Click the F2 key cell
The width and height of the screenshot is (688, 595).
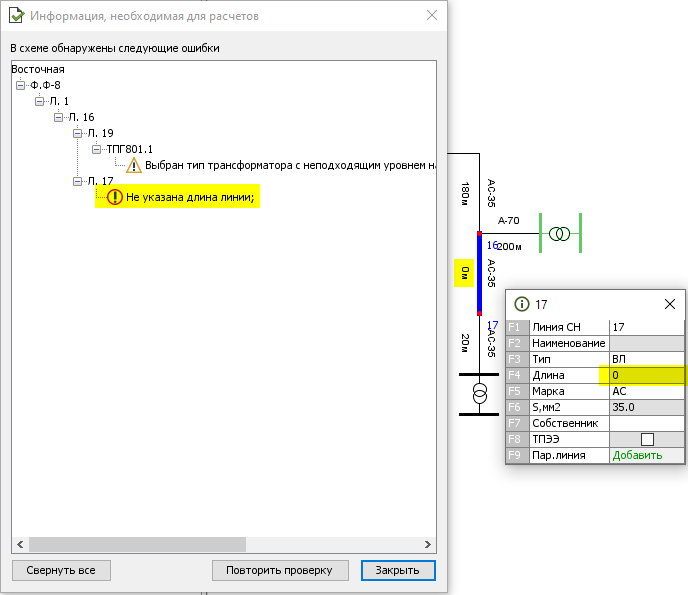(x=517, y=343)
